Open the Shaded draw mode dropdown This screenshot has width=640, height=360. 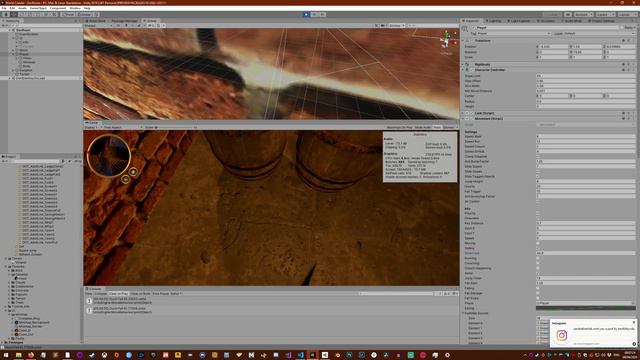pos(98,25)
